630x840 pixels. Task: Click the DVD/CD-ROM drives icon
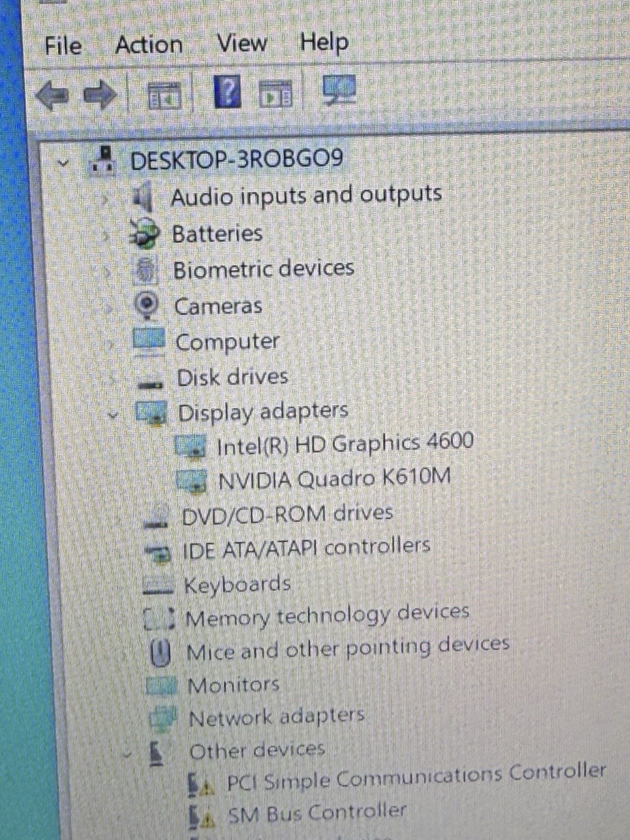pos(155,517)
